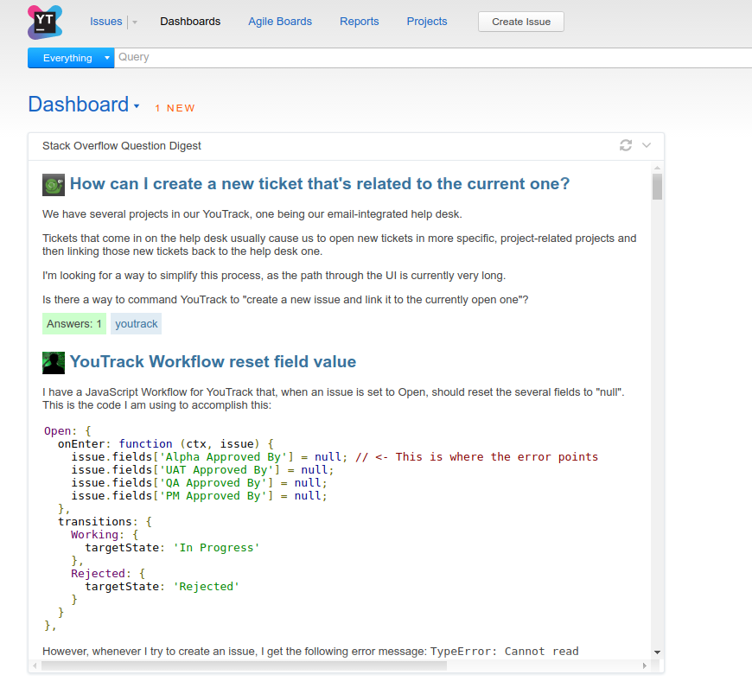Screen dimensions: 752x700
Task: Open the Reports section
Action: coord(360,22)
